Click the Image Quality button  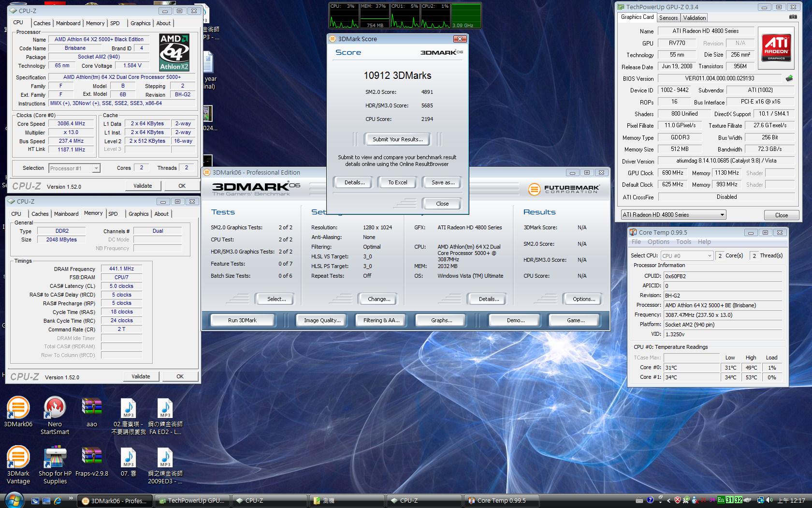click(322, 320)
